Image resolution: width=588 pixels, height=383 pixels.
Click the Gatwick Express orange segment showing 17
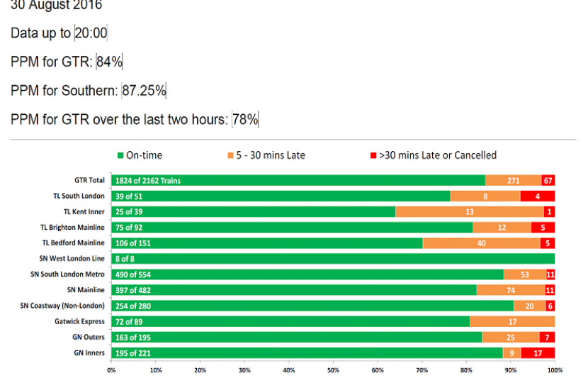(512, 322)
